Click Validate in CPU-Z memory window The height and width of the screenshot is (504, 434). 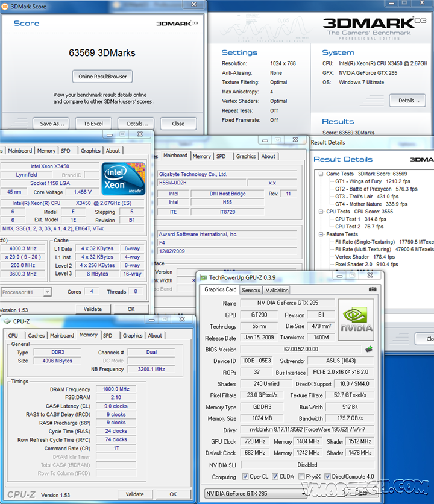coord(134,494)
